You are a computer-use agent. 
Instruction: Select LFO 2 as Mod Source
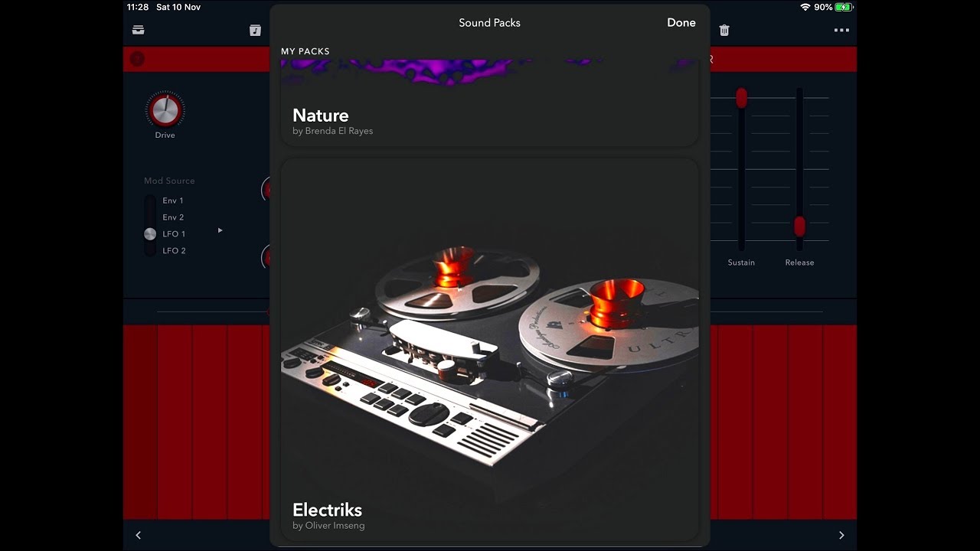pos(174,251)
